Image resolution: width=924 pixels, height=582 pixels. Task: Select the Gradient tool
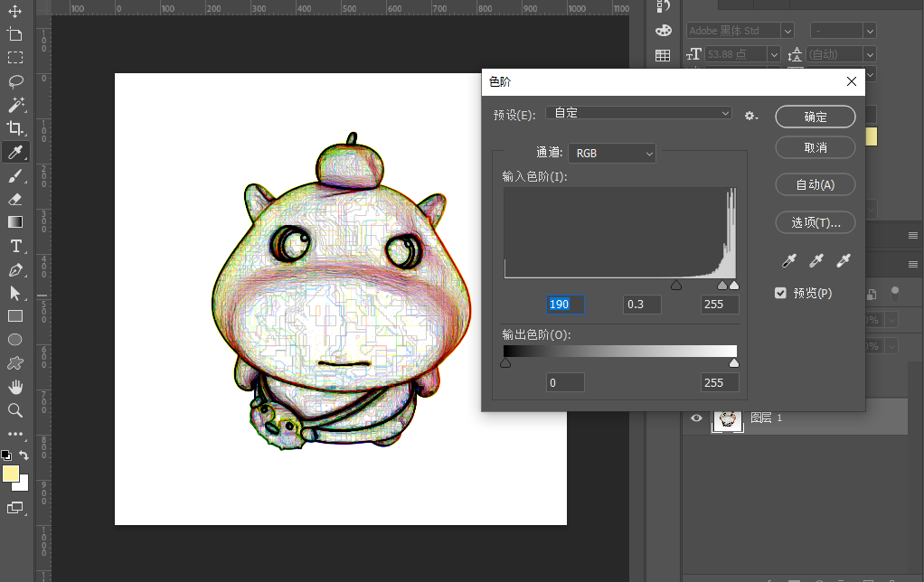[x=15, y=222]
